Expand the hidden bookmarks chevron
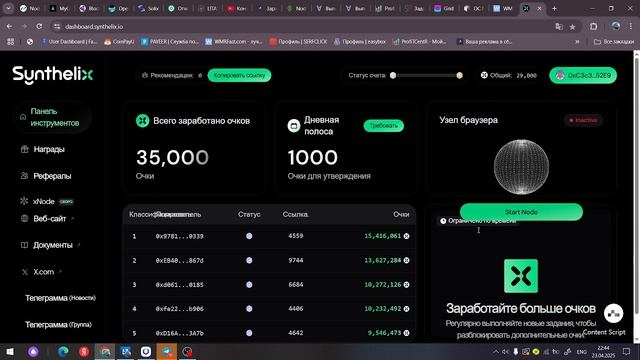640x360 pixels. click(x=577, y=42)
